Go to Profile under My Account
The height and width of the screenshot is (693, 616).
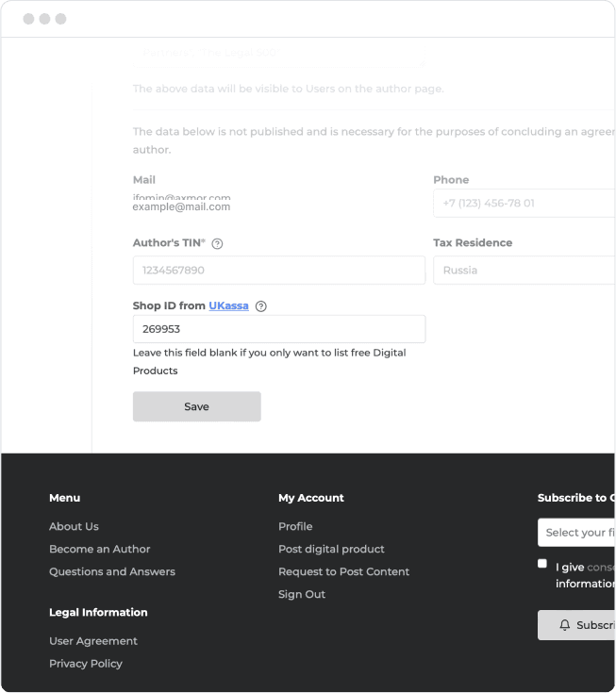295,526
